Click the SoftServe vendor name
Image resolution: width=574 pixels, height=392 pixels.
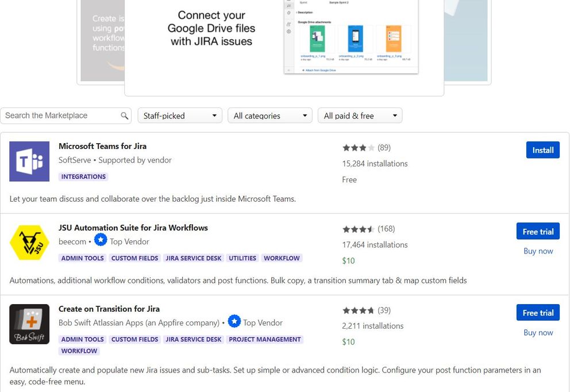click(75, 160)
